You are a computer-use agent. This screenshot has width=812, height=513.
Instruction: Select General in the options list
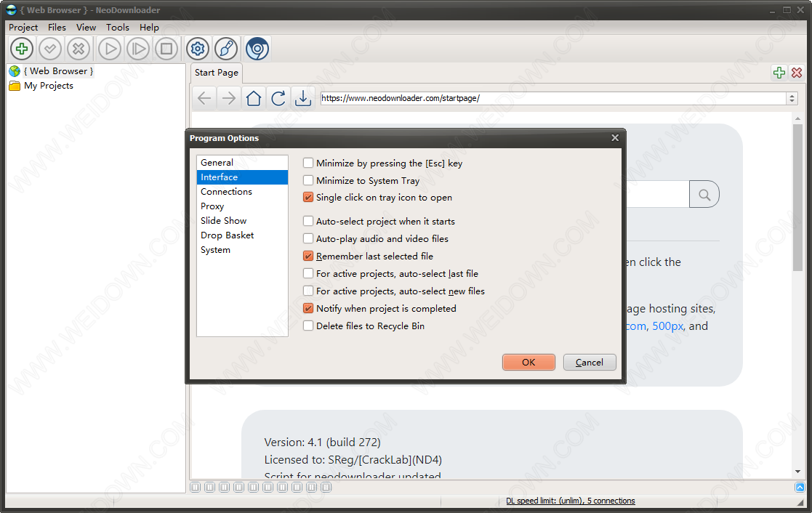coord(242,163)
